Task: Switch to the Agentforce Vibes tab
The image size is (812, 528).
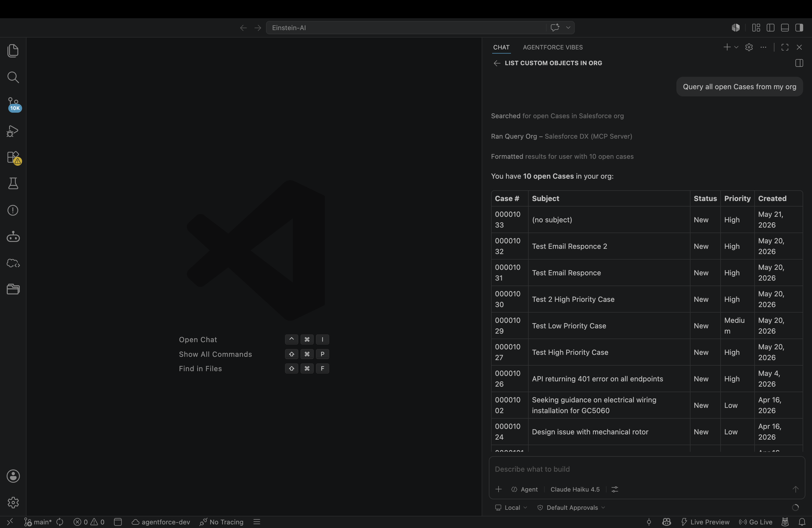Action: [553, 47]
